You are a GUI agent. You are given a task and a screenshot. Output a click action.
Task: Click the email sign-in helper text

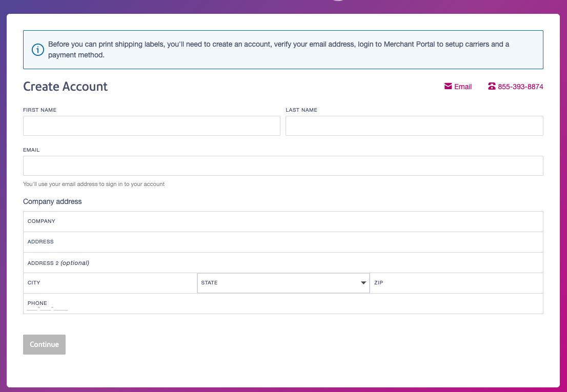pyautogui.click(x=94, y=184)
